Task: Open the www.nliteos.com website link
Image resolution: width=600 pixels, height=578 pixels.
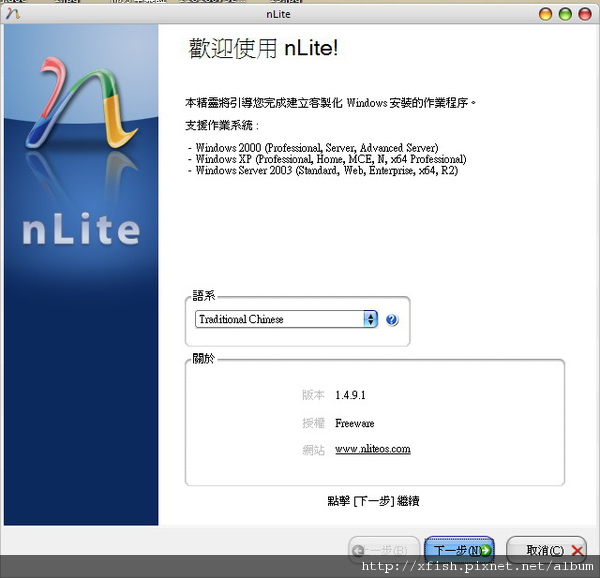Action: click(373, 449)
